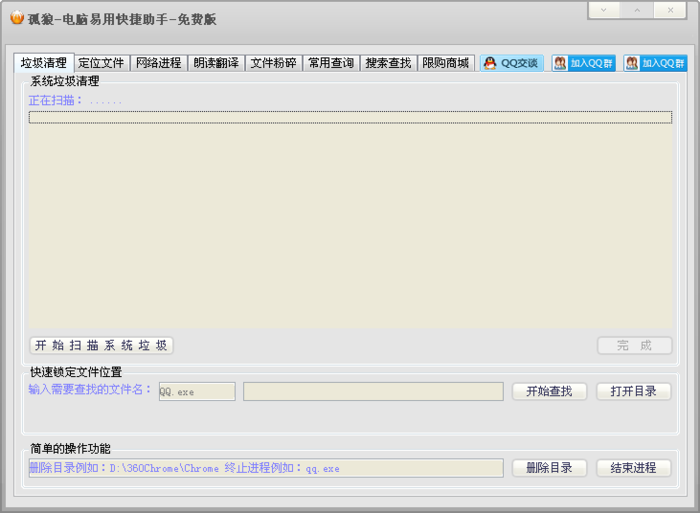The width and height of the screenshot is (700, 513).
Task: Switch to the 搜索查找 tab
Action: pyautogui.click(x=388, y=63)
